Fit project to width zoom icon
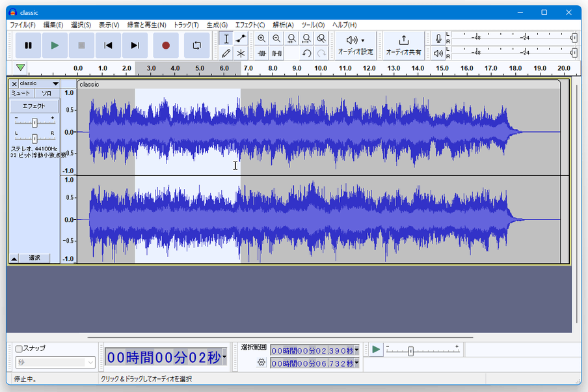588x392 pixels. click(x=306, y=38)
